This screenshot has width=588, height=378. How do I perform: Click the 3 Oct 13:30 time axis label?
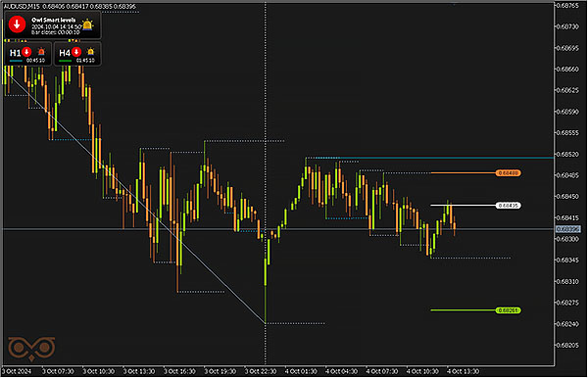tap(139, 371)
